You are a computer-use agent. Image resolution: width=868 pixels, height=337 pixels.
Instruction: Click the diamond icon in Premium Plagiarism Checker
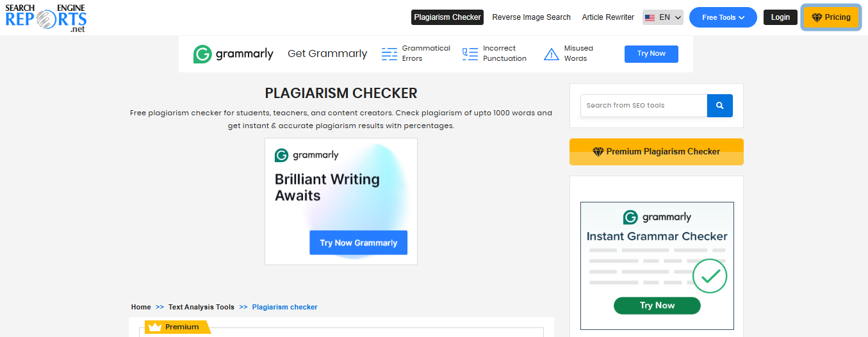tap(598, 152)
